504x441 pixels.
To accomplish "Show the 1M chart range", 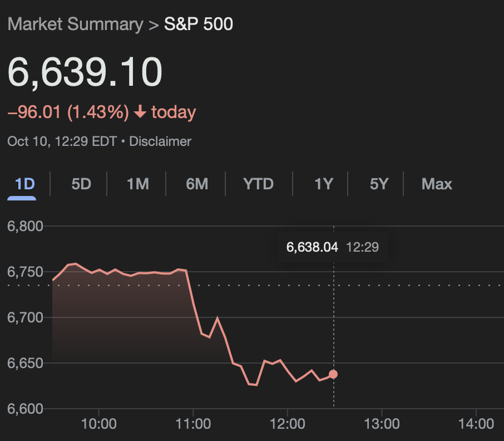I will click(x=137, y=184).
